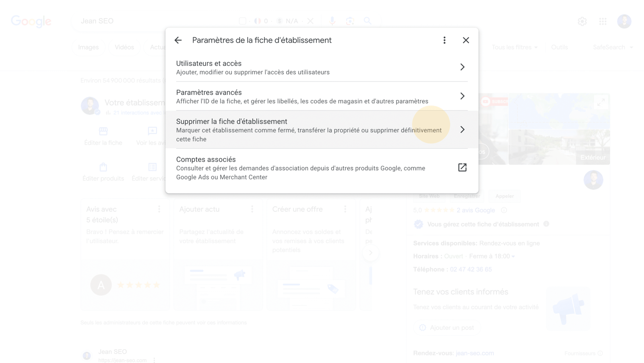Click the Voir les avis icon

(153, 131)
